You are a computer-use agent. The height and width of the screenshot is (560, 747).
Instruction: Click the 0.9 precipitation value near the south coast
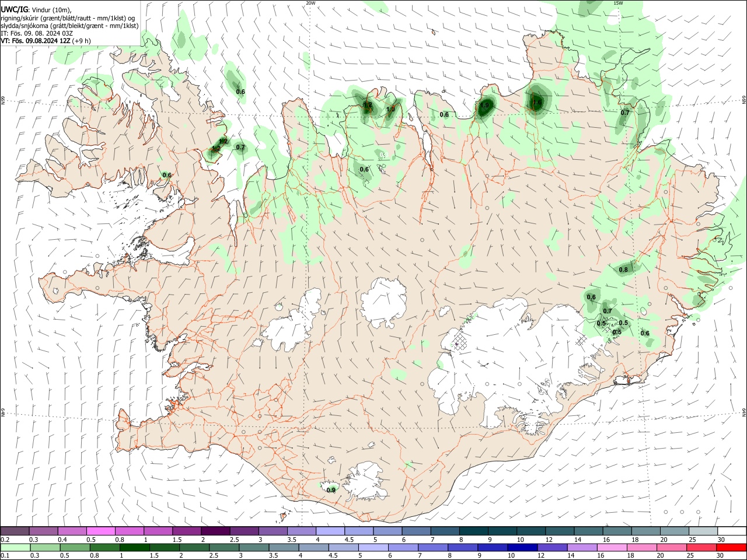[331, 490]
